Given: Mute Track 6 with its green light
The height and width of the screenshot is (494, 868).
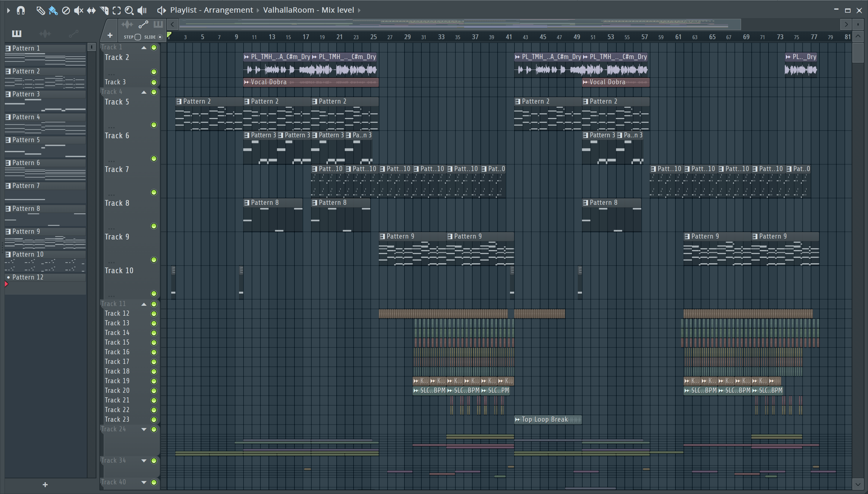Looking at the screenshot, I should [x=154, y=158].
